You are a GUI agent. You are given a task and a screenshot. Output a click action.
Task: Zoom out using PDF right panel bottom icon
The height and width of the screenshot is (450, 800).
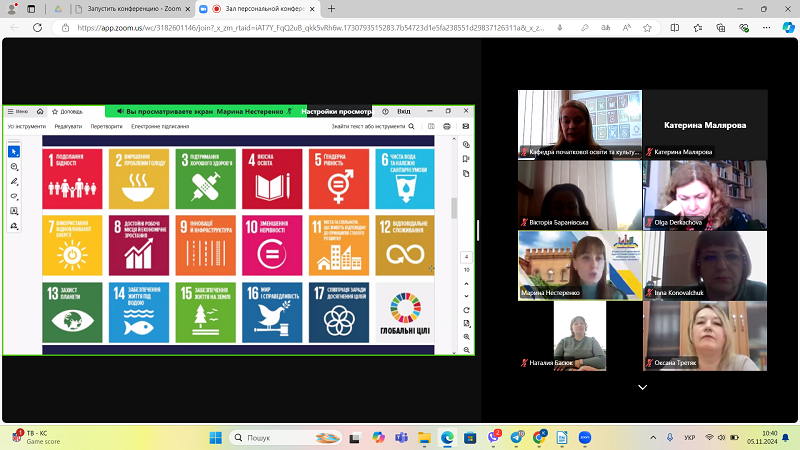pyautogui.click(x=466, y=350)
